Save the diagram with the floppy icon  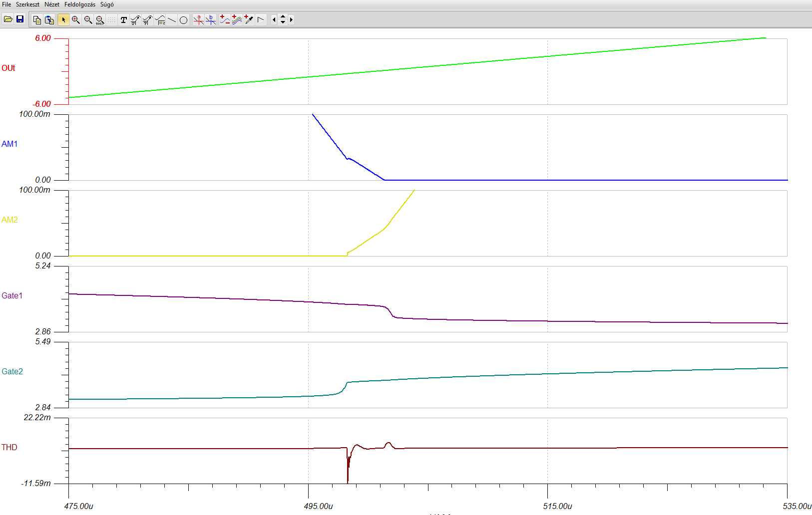20,19
